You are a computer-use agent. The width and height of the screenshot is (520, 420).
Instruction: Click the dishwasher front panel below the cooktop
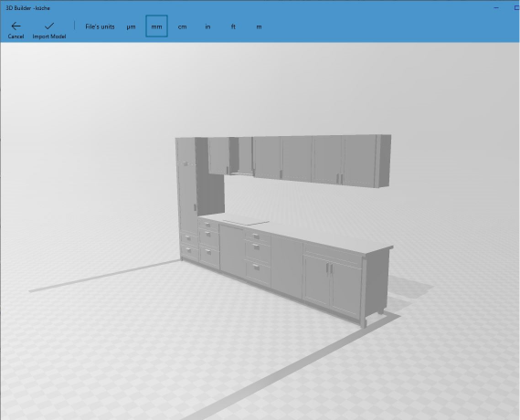tap(232, 251)
